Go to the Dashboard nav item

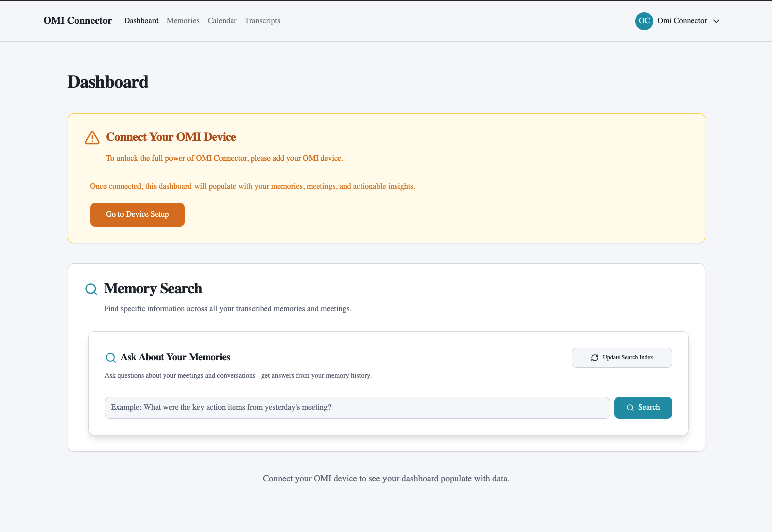click(x=141, y=21)
